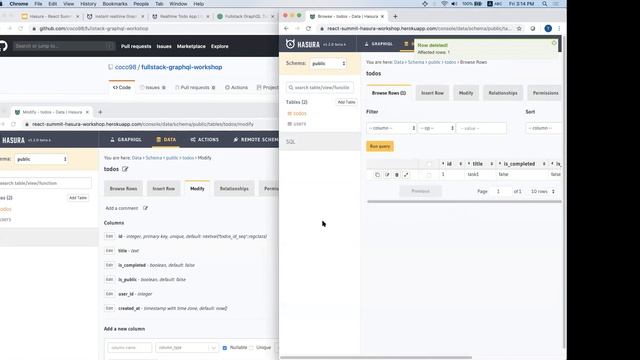This screenshot has width=640, height=360.
Task: Click Edit button for user_id column
Action: click(x=109, y=294)
